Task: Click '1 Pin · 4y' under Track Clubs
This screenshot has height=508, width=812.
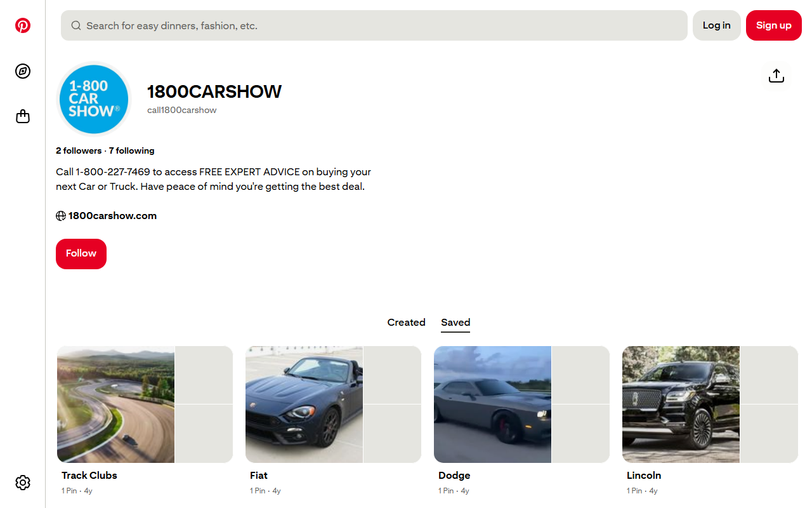Action: click(77, 491)
